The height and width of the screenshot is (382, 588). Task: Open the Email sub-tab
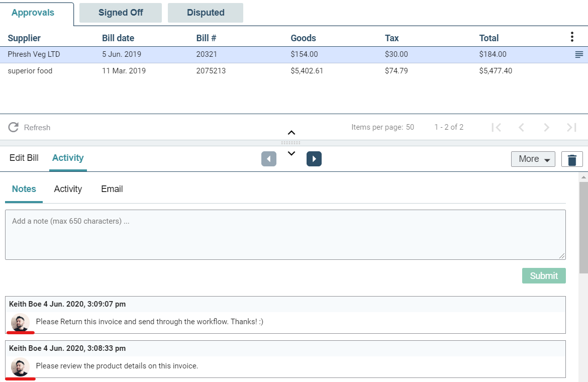click(112, 189)
